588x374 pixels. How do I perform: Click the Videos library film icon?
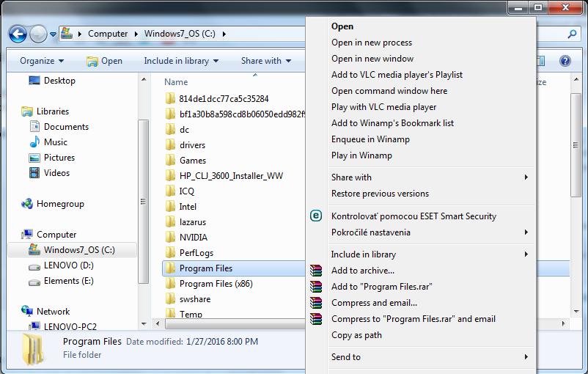tap(34, 173)
